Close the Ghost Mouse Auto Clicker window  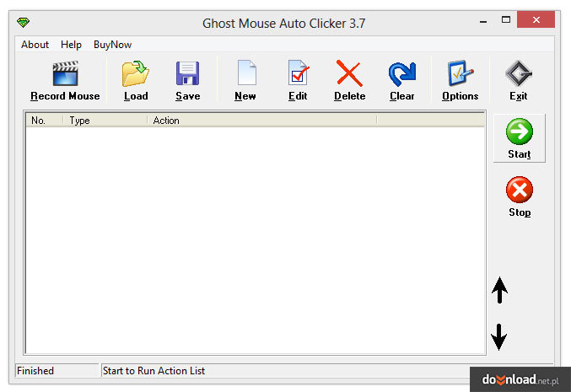pos(536,19)
